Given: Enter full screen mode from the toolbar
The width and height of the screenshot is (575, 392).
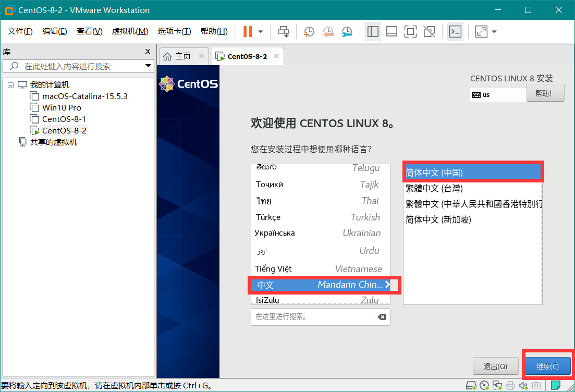Looking at the screenshot, I should (410, 32).
